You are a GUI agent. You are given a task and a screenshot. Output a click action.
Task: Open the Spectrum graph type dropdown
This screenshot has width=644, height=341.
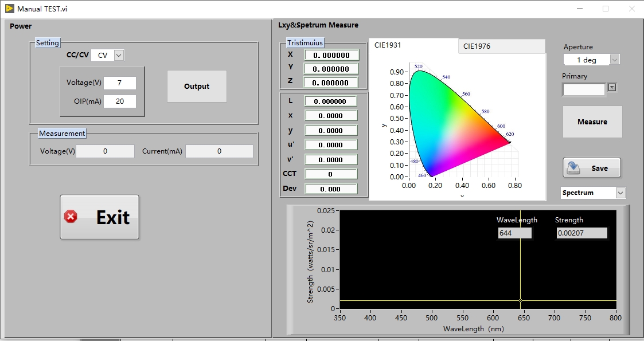(620, 193)
